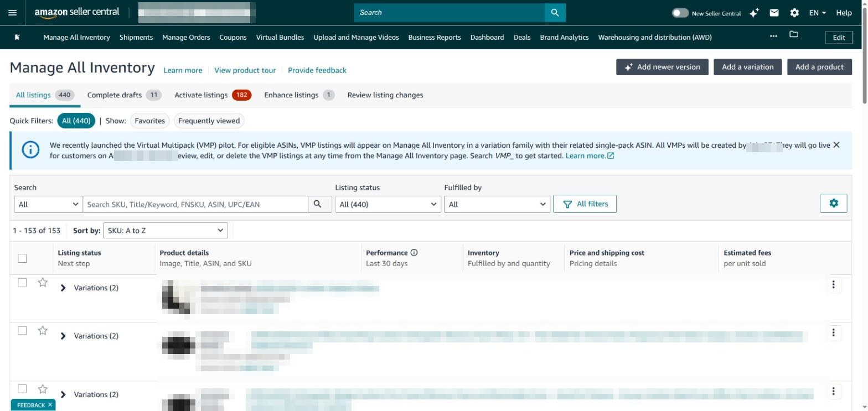The height and width of the screenshot is (411, 868).
Task: Check the first Variations row checkbox
Action: pyautogui.click(x=22, y=282)
